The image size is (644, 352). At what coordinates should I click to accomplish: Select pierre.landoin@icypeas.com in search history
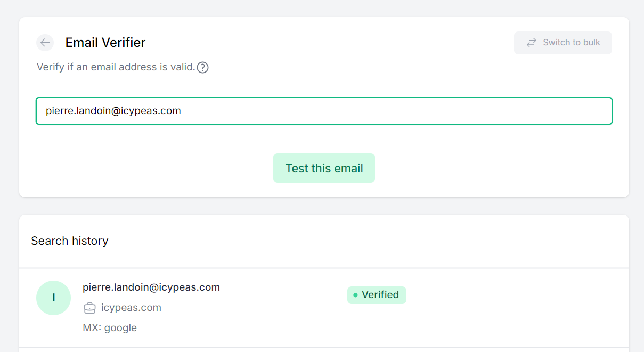pyautogui.click(x=151, y=287)
